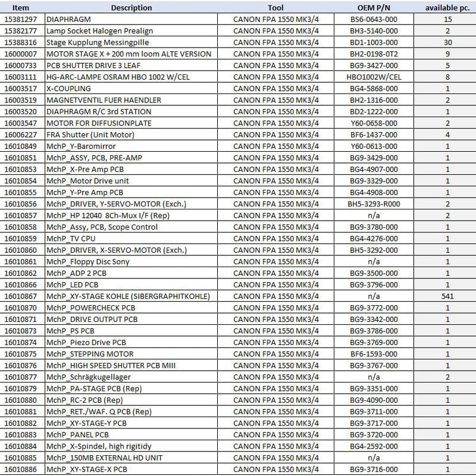This screenshot has width=476, height=476.
Task: Select MchP_RC-2 PCB (Rep) cell
Action: (x=131, y=400)
